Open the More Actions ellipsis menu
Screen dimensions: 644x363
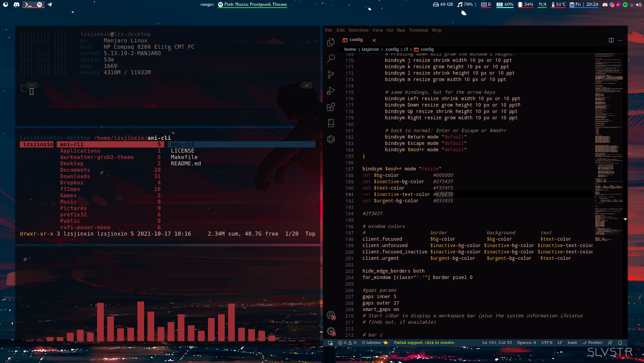coord(620,40)
